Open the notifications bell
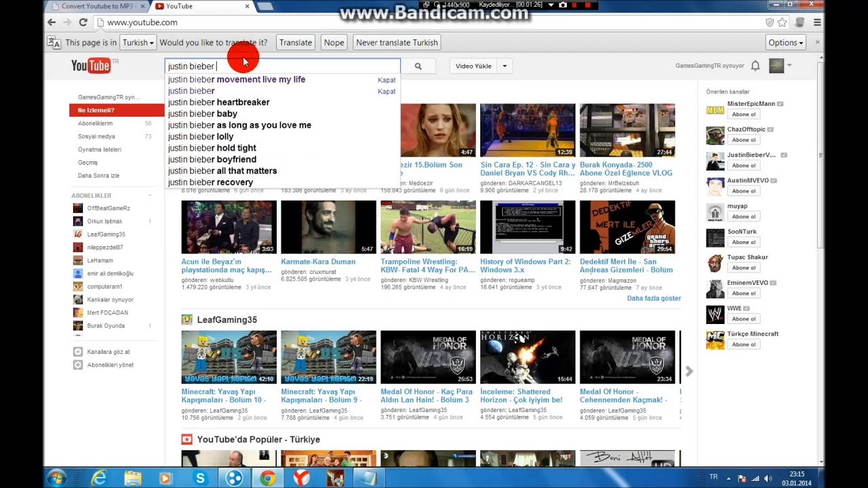 [x=755, y=66]
